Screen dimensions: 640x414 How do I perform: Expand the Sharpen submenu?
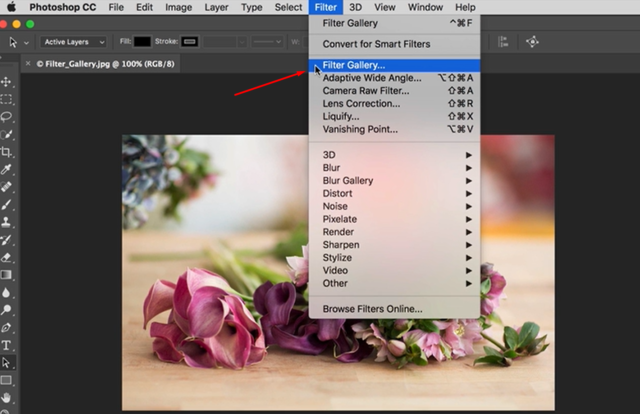pos(394,245)
